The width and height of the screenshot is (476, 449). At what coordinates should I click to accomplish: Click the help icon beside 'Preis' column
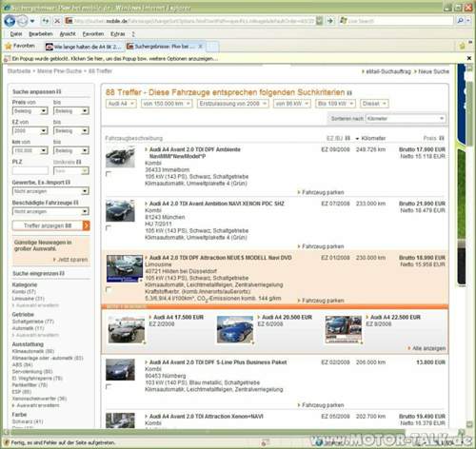[442, 138]
